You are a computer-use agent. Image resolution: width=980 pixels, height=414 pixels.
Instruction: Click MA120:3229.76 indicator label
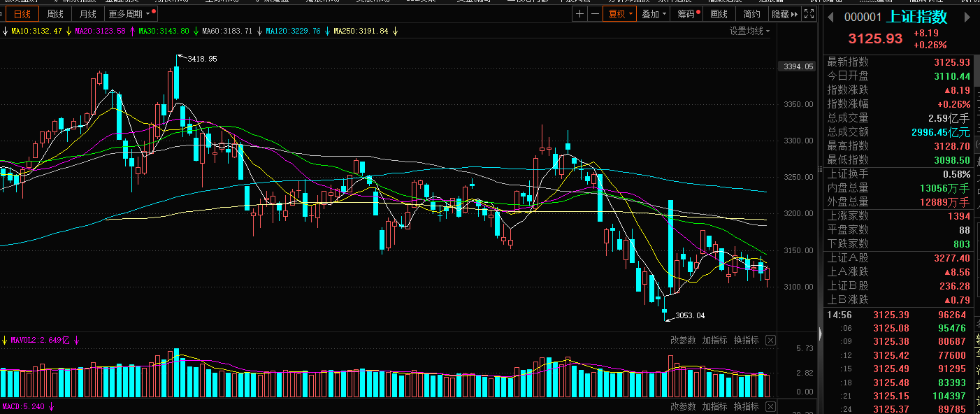293,31
